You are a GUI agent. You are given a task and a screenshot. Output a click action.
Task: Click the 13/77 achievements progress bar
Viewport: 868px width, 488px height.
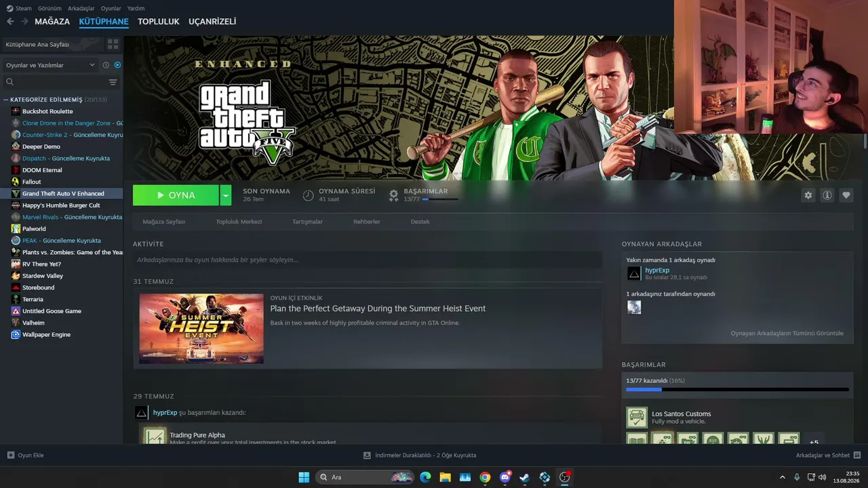pyautogui.click(x=737, y=390)
